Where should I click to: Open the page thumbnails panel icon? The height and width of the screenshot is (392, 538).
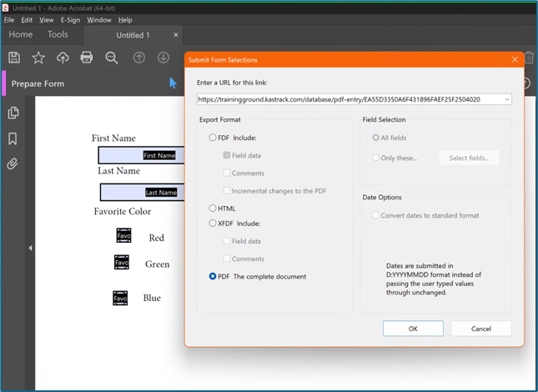[x=13, y=113]
